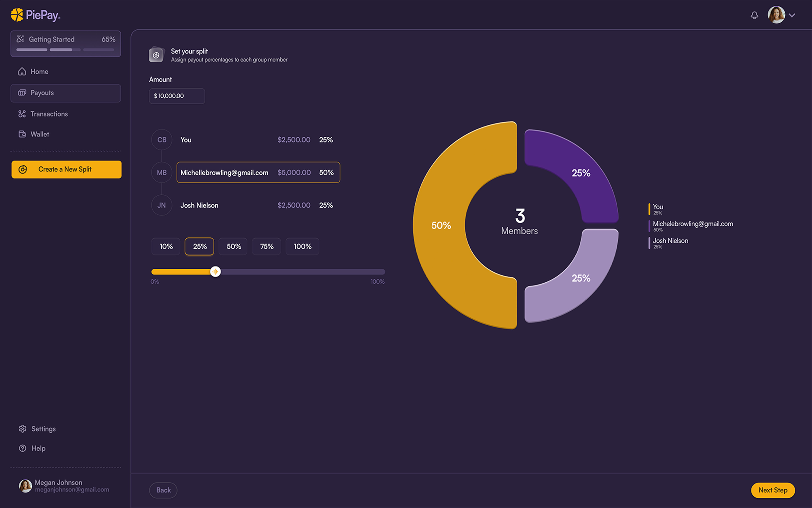Choose the 75% preset
The width and height of the screenshot is (812, 508).
pyautogui.click(x=267, y=247)
